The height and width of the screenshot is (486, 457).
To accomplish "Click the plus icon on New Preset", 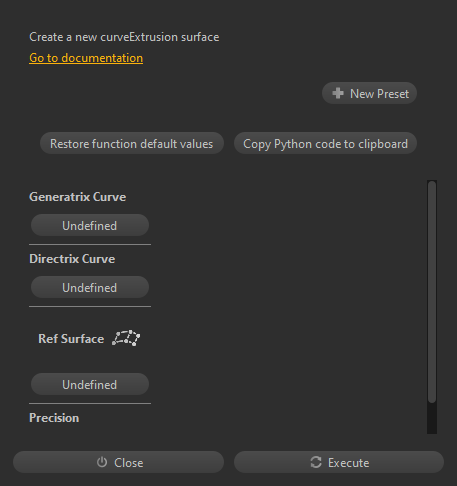I will [x=338, y=93].
